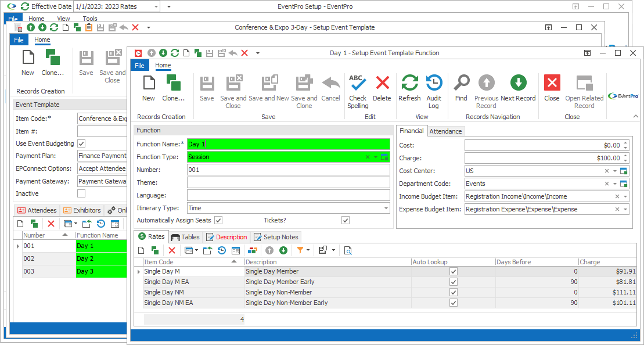Image resolution: width=644 pixels, height=345 pixels.
Task: Toggle Auto Lookup for Single Day NM EA row
Action: click(454, 303)
